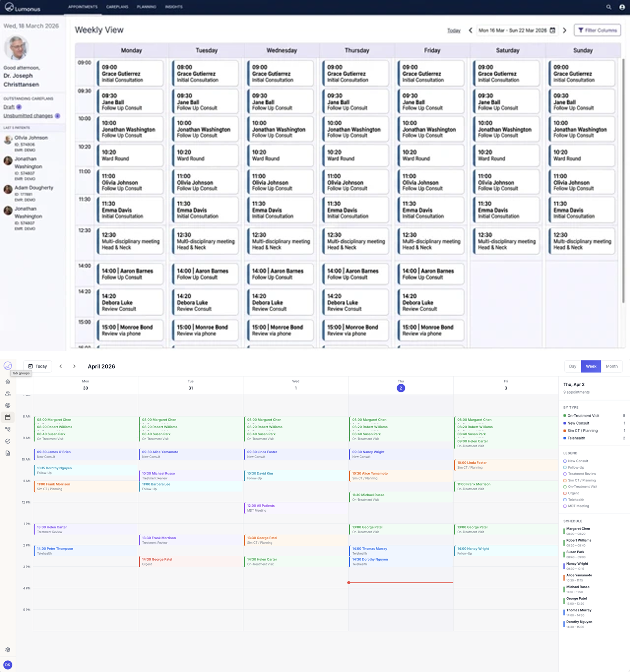Go to previous week in April calendar
Viewport: 630px width, 672px height.
[61, 366]
